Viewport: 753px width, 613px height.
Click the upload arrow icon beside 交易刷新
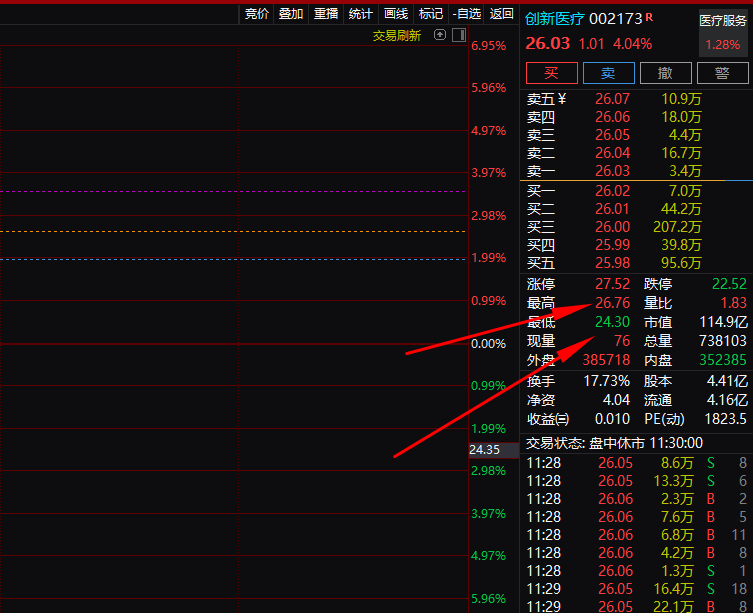440,35
